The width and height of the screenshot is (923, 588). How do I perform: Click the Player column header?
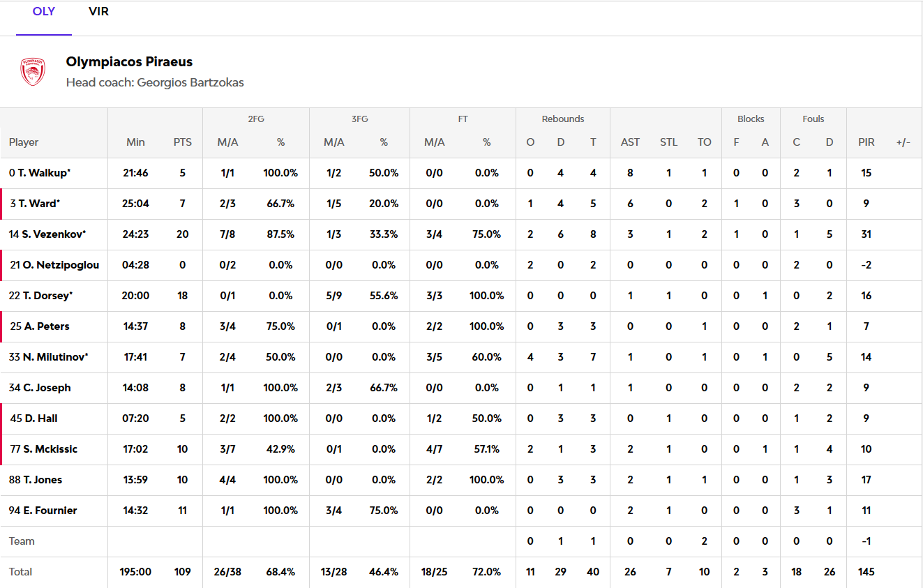tap(24, 142)
